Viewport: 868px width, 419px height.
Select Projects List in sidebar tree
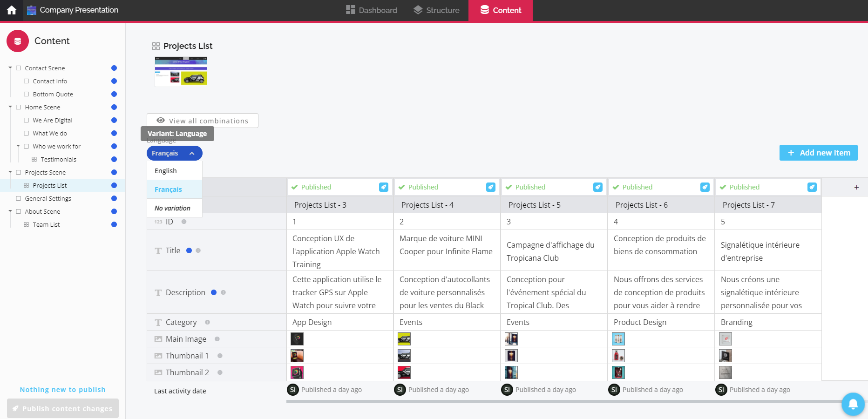tap(50, 185)
